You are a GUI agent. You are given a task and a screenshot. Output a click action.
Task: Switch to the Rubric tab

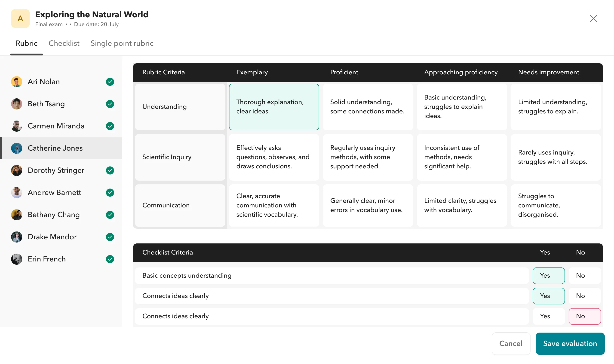coord(27,43)
